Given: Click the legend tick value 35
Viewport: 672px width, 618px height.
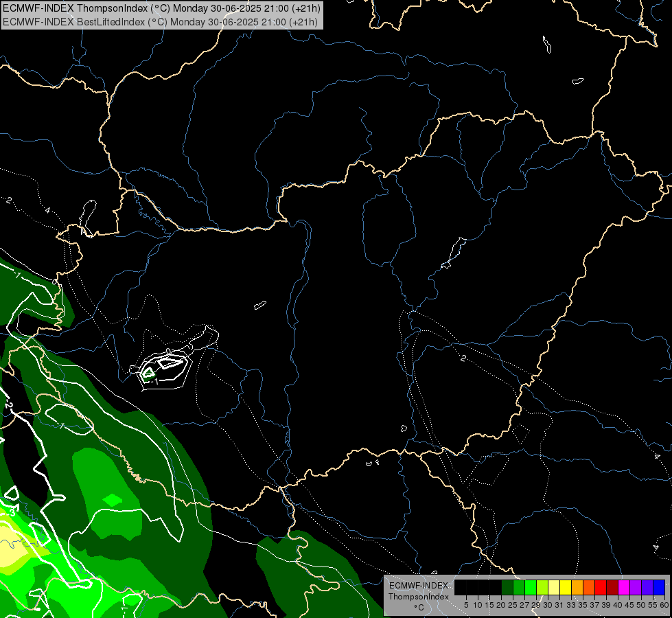Looking at the screenshot, I should 583,605.
